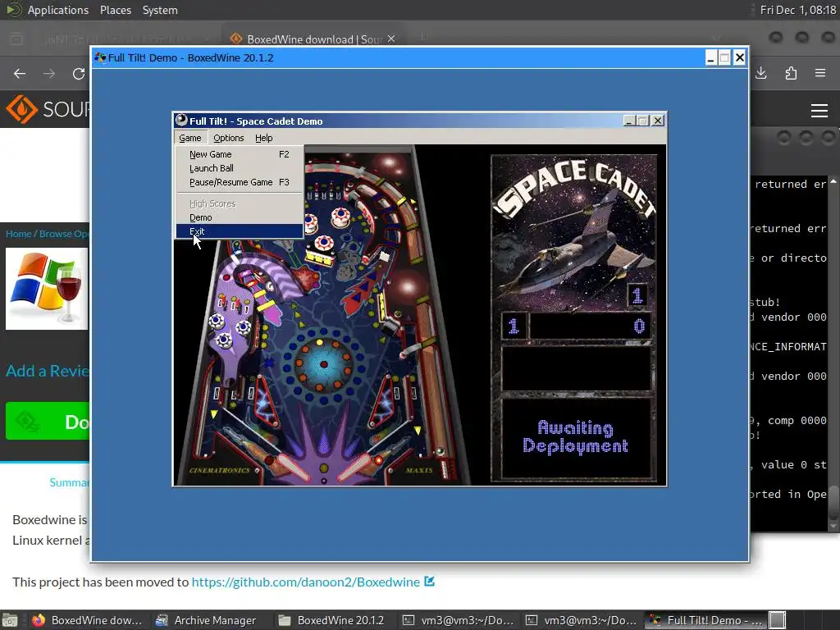Image resolution: width=840 pixels, height=630 pixels.
Task: Reload the browser page
Action: [79, 73]
